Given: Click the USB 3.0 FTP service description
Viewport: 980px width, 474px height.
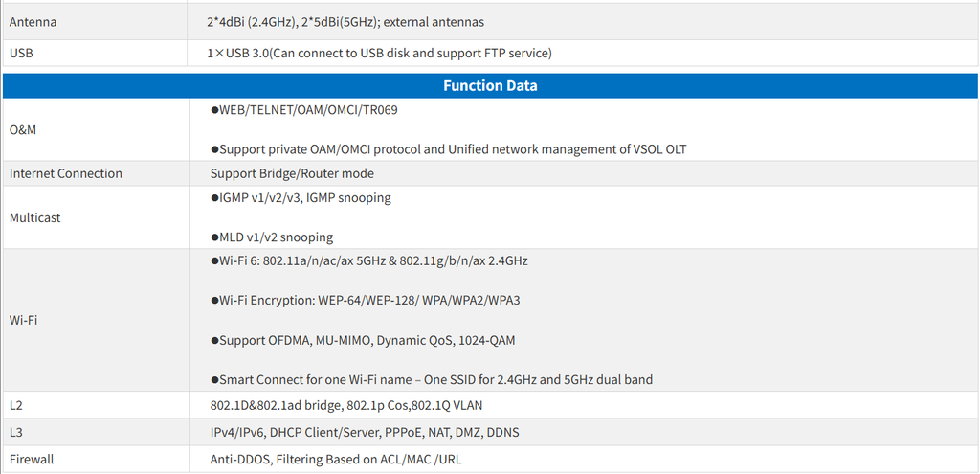Looking at the screenshot, I should [381, 54].
